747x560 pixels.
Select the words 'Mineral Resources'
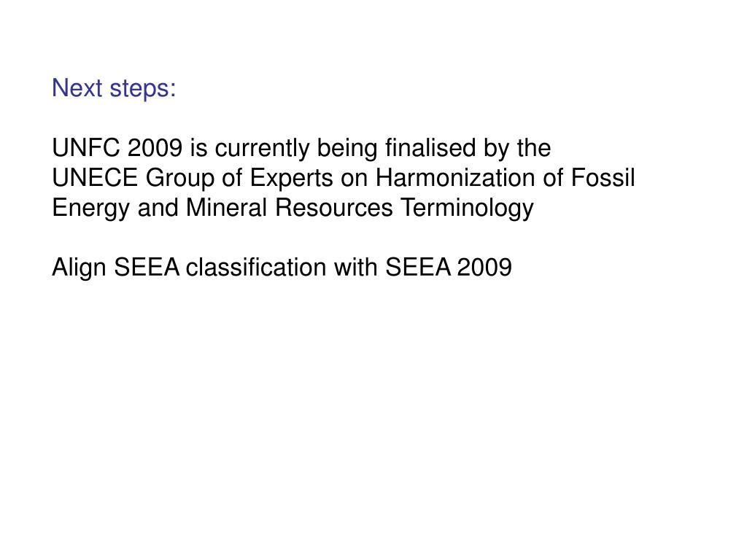pos(289,208)
